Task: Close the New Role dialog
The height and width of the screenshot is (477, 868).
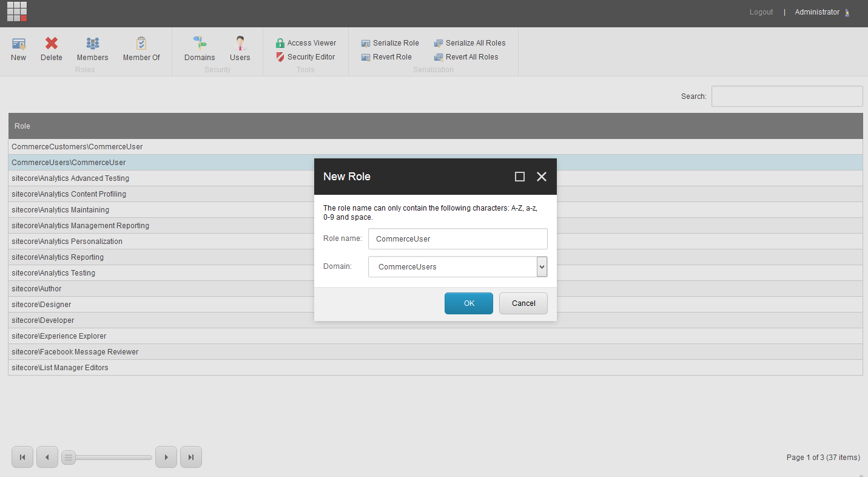Action: 542,177
